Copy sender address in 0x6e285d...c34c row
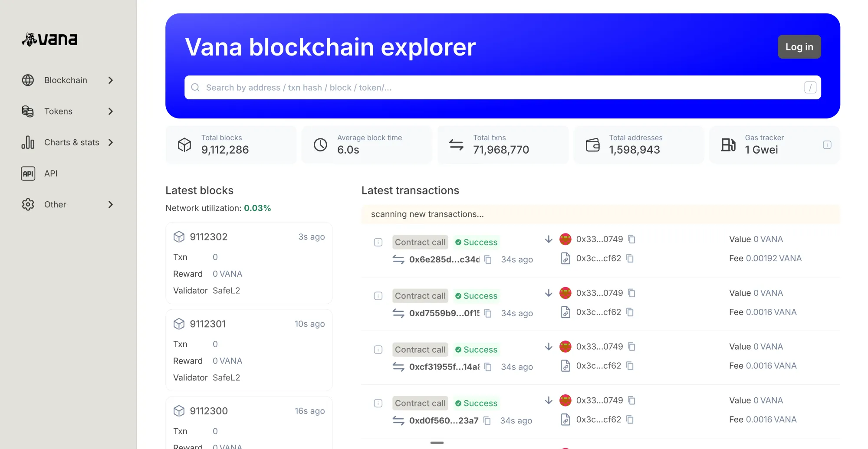The image size is (868, 449). [632, 239]
